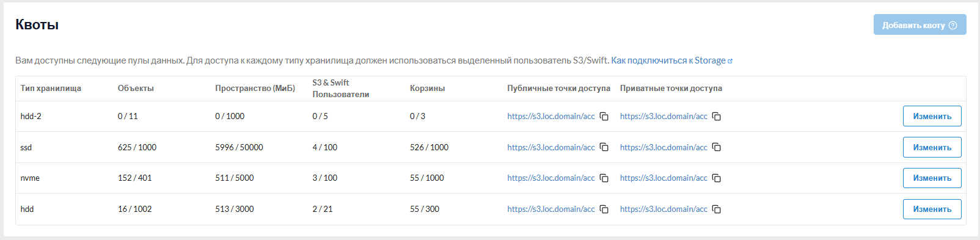Open the hdd private endpoint link

664,209
